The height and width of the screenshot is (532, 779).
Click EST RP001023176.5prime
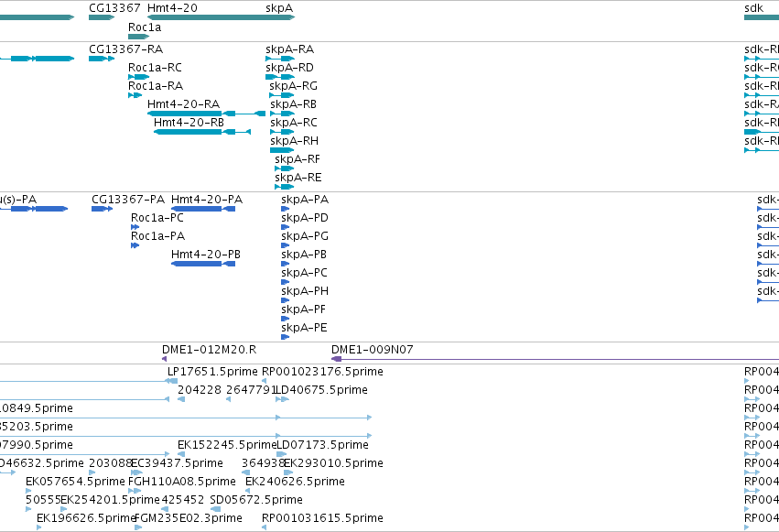pos(322,372)
